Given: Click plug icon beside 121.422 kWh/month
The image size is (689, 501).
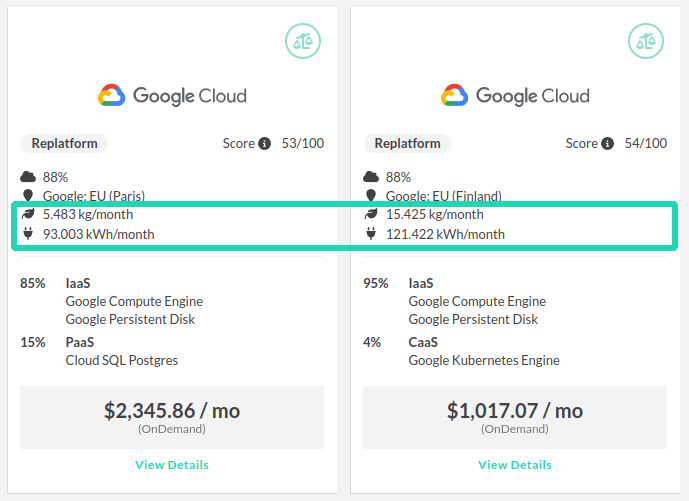Looking at the screenshot, I should tap(371, 233).
